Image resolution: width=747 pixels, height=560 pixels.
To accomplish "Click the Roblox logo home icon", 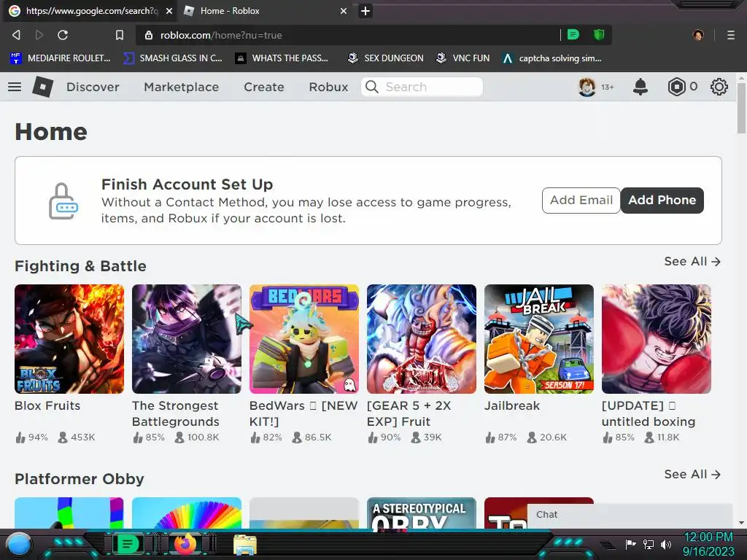I will (x=42, y=87).
